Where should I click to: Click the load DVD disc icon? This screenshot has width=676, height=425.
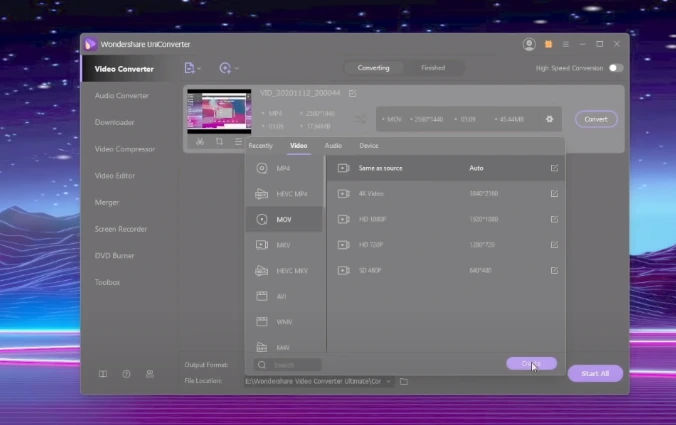pyautogui.click(x=225, y=68)
